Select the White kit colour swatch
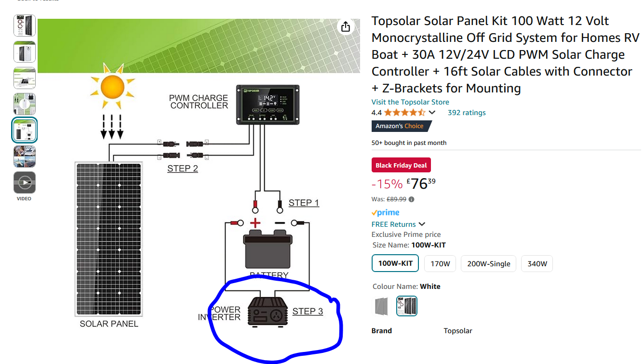The height and width of the screenshot is (364, 644). (407, 306)
